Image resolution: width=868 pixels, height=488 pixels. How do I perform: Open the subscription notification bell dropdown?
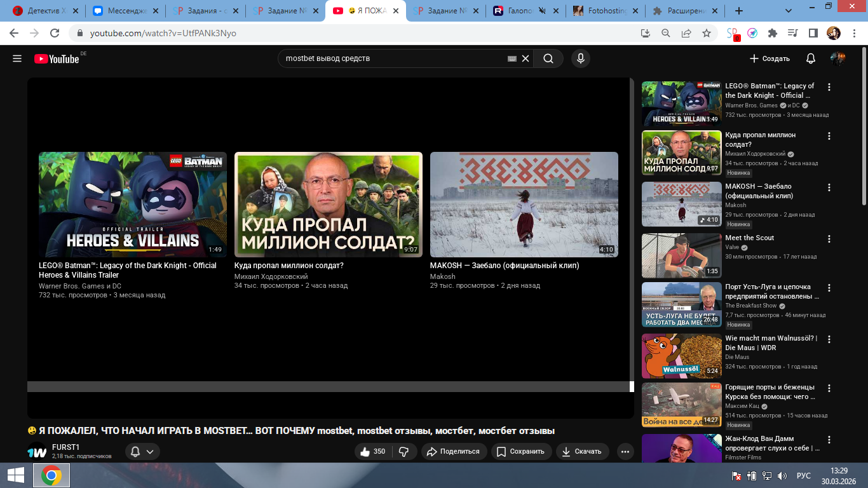[142, 451]
